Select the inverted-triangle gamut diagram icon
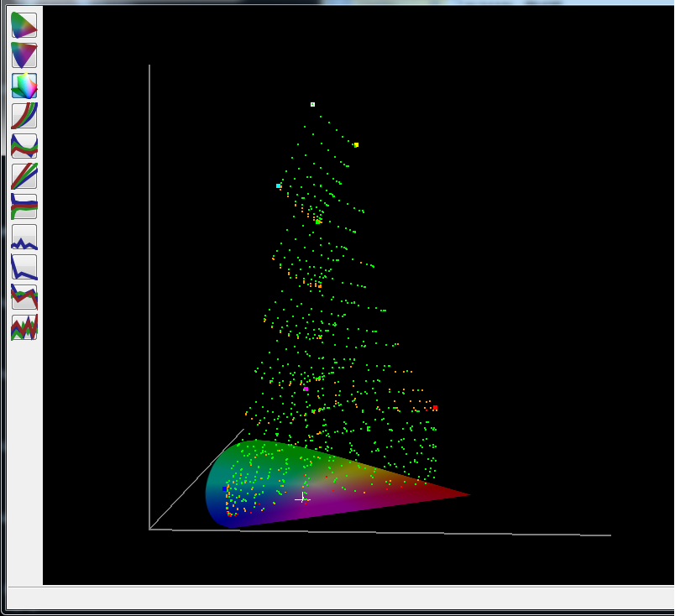 tap(24, 55)
